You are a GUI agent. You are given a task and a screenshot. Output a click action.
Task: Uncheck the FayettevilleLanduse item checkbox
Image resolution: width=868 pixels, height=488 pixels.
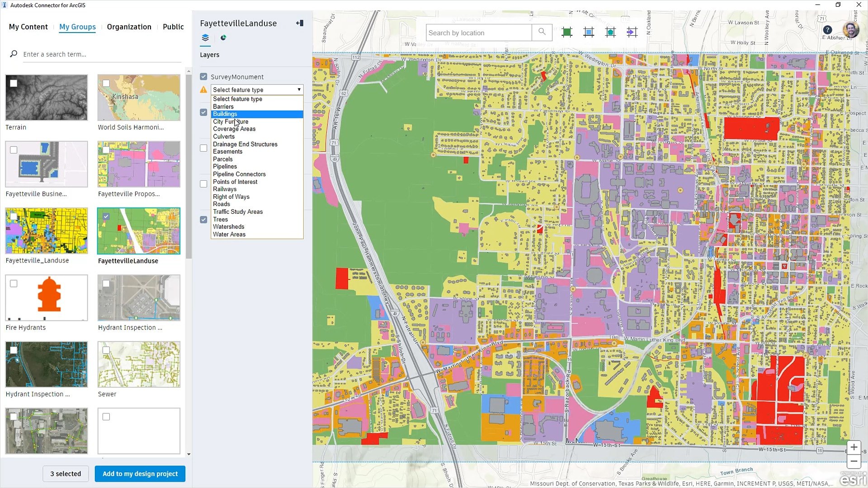(x=106, y=216)
